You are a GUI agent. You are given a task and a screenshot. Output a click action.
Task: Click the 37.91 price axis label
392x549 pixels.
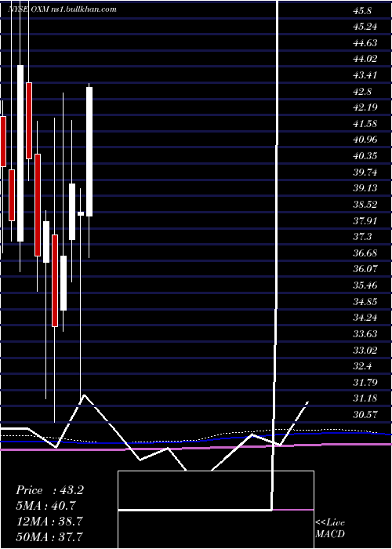(x=365, y=220)
